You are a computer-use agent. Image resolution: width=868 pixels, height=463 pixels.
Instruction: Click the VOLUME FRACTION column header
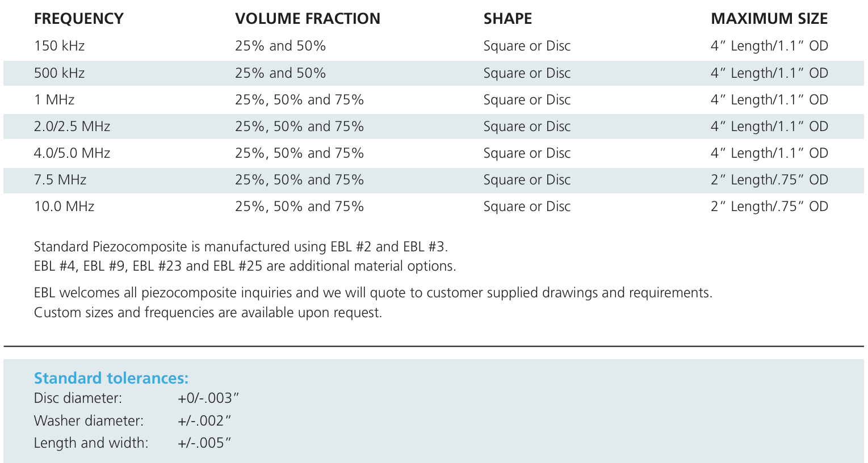click(x=308, y=19)
